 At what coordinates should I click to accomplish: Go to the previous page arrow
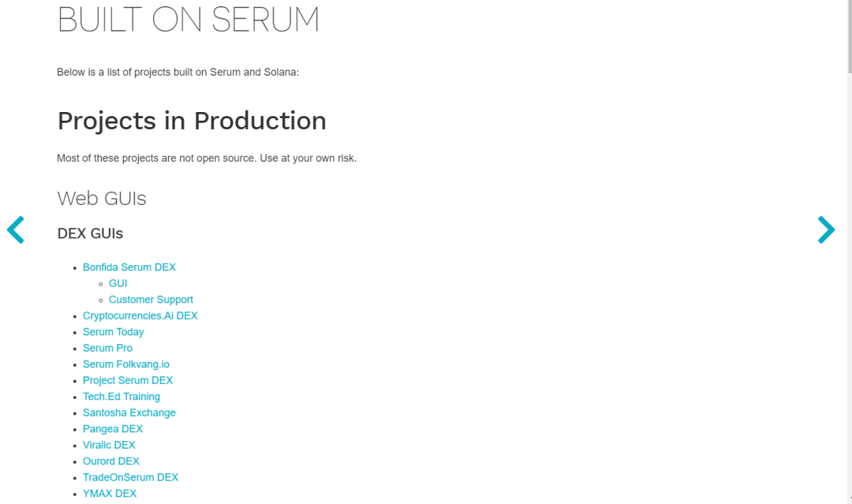[16, 230]
